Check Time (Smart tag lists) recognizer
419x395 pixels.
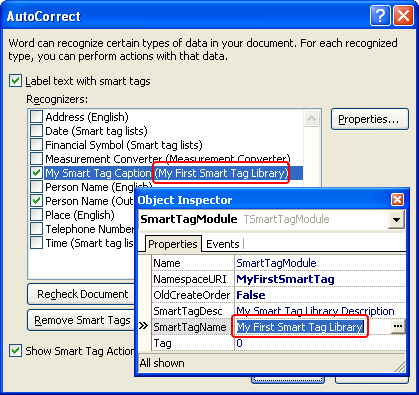click(36, 243)
